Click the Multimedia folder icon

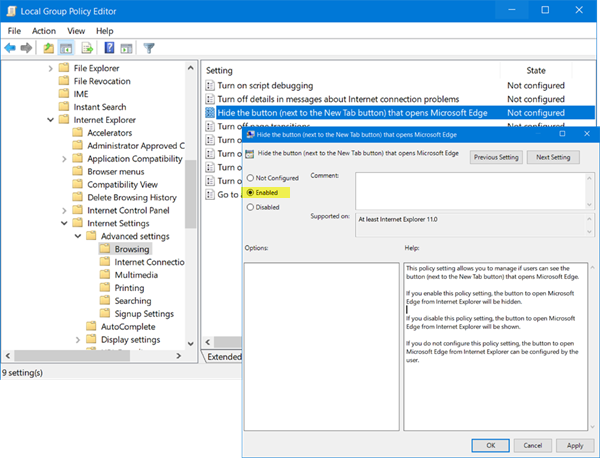point(105,274)
